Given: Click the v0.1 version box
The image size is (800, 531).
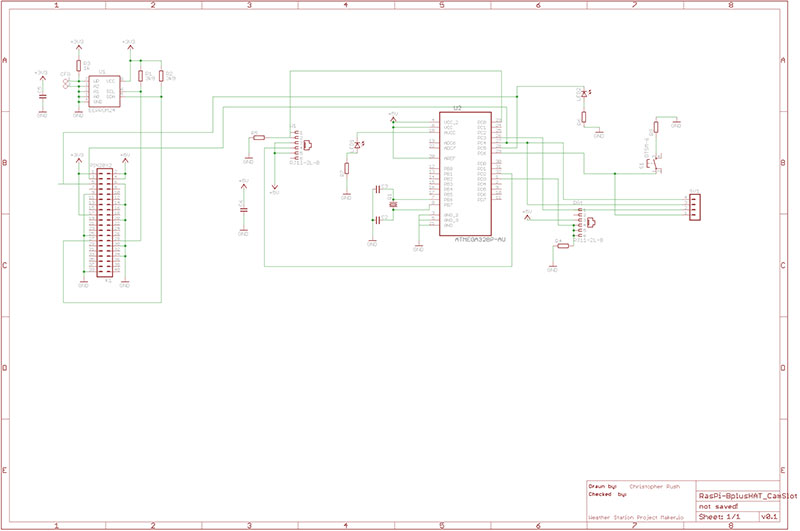Looking at the screenshot, I should (x=768, y=518).
